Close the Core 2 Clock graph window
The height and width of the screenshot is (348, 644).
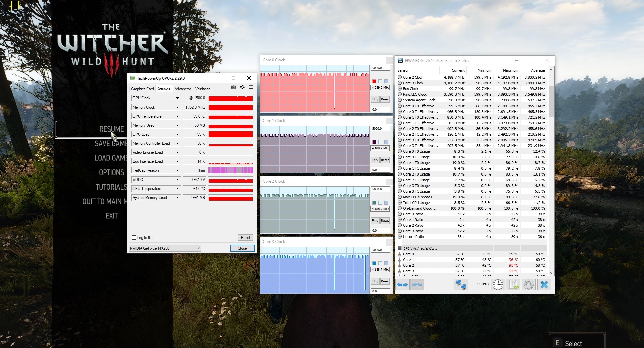pos(389,182)
